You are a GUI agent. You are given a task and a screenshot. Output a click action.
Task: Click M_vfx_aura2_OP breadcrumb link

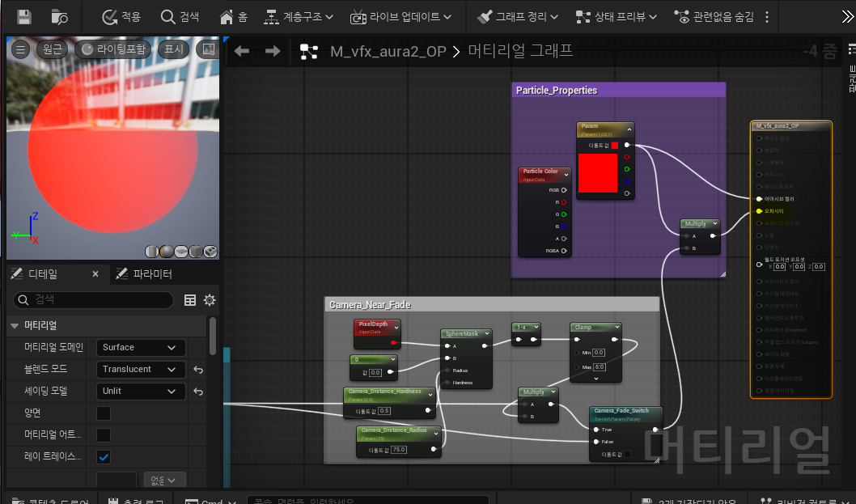point(388,52)
